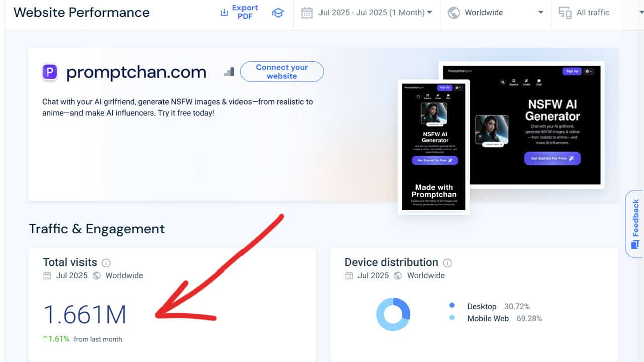The image size is (644, 362).
Task: Click the 1.61% from last month change
Action: tap(83, 339)
